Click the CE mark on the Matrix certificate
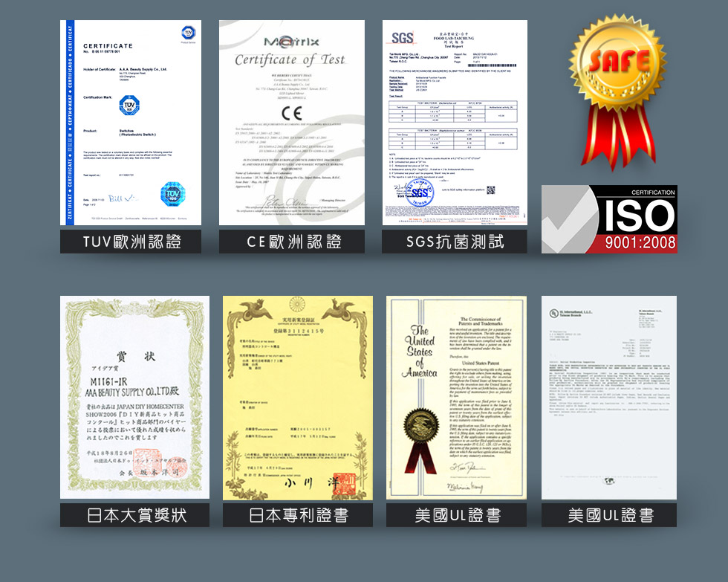Image resolution: width=728 pixels, height=582 pixels. tap(292, 113)
